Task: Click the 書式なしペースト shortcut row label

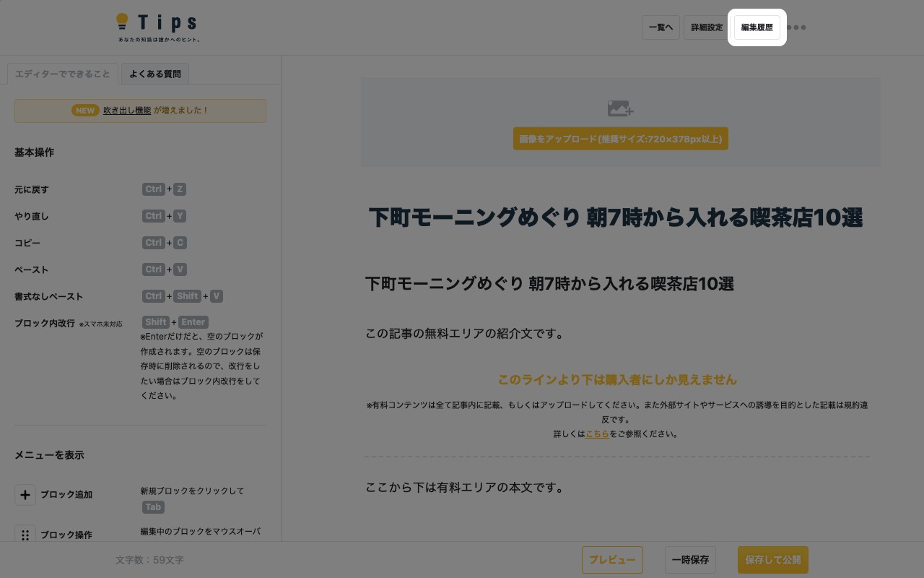Action: point(48,296)
